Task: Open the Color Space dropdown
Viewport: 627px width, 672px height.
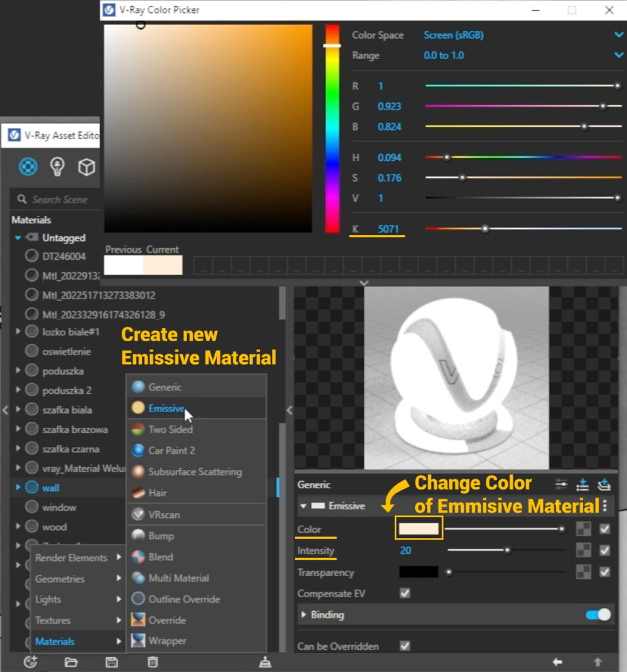Action: (618, 35)
